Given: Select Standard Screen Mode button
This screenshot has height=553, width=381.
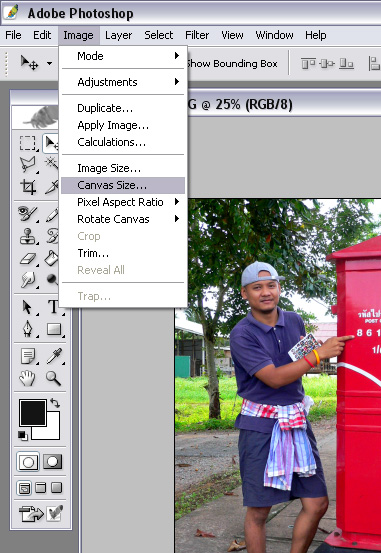Looking at the screenshot, I should [x=24, y=488].
